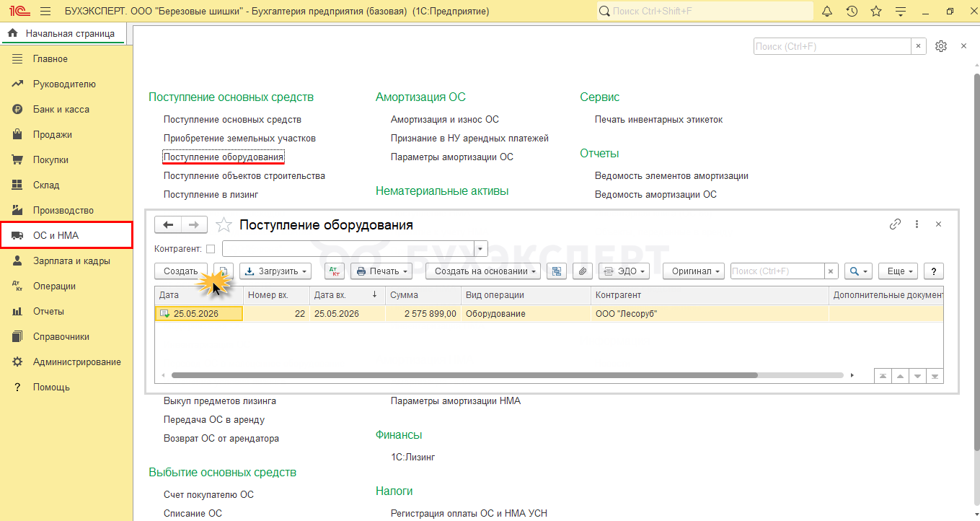Show Дт/Кт postings for the document
980x521 pixels.
coord(335,271)
